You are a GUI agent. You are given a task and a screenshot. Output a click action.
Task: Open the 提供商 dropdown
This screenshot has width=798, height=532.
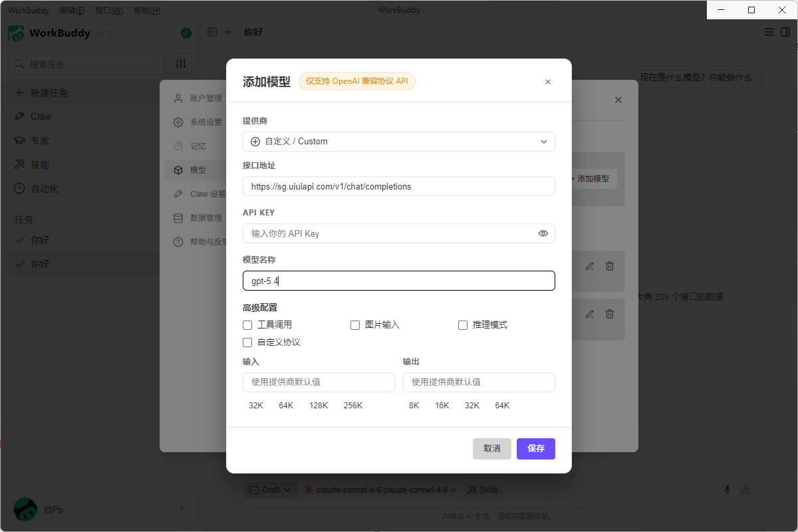[398, 142]
